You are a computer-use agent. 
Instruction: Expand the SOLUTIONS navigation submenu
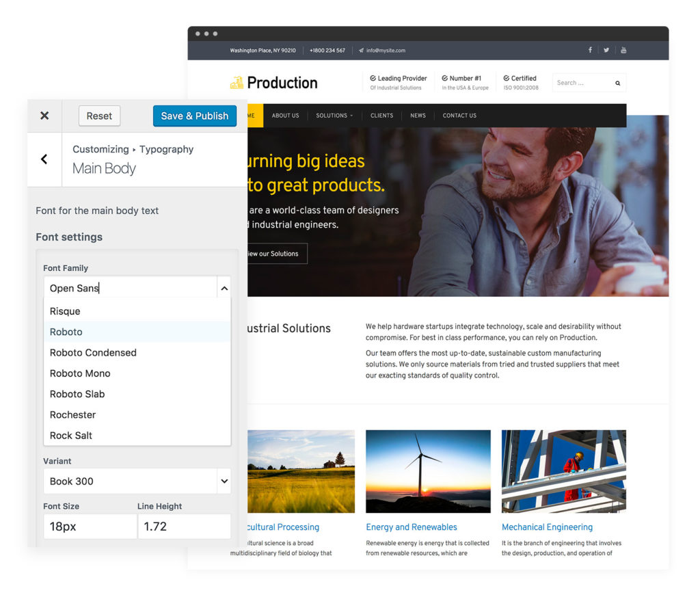(x=334, y=116)
